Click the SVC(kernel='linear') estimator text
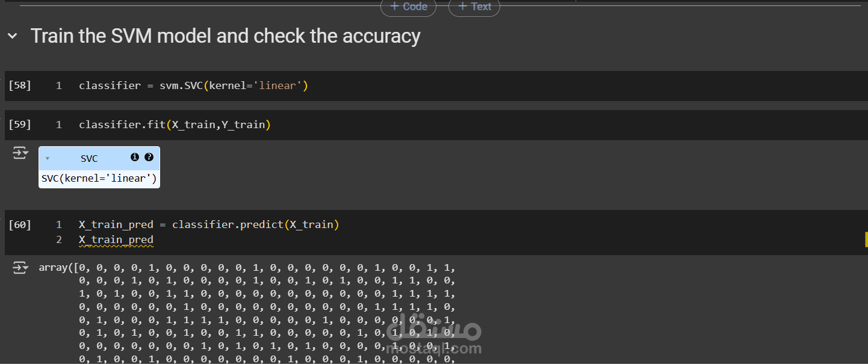Screen dimensions: 868x364 [99, 179]
